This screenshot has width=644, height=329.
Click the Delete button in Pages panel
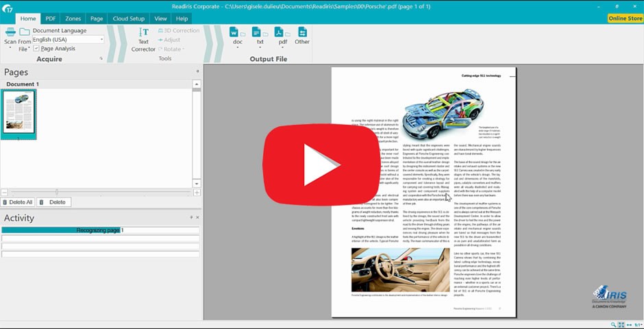point(54,202)
